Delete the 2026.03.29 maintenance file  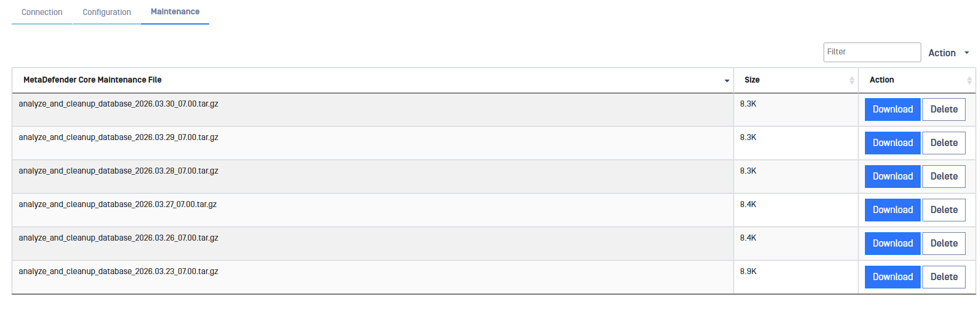click(943, 143)
